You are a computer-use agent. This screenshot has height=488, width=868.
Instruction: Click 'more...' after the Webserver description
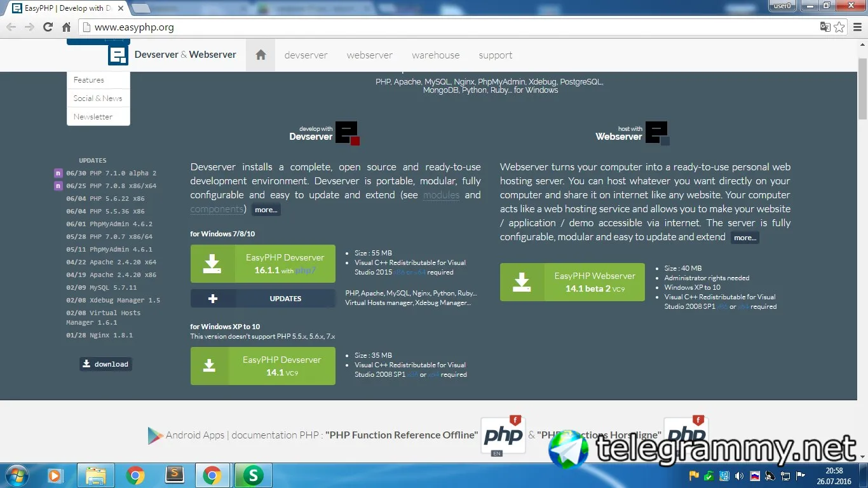point(745,238)
